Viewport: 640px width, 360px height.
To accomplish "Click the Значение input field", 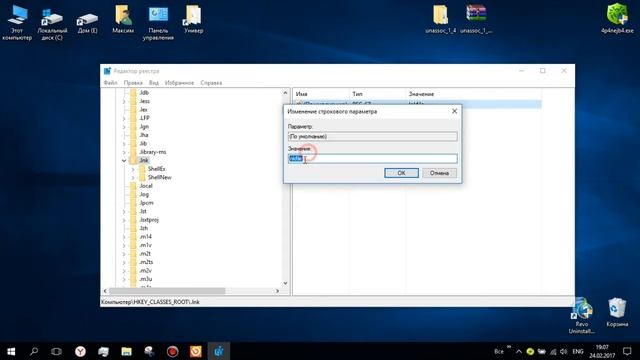I will pyautogui.click(x=373, y=158).
